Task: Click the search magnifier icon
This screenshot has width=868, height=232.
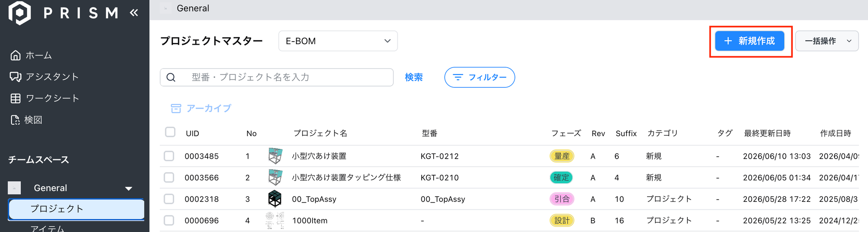Action: click(171, 77)
